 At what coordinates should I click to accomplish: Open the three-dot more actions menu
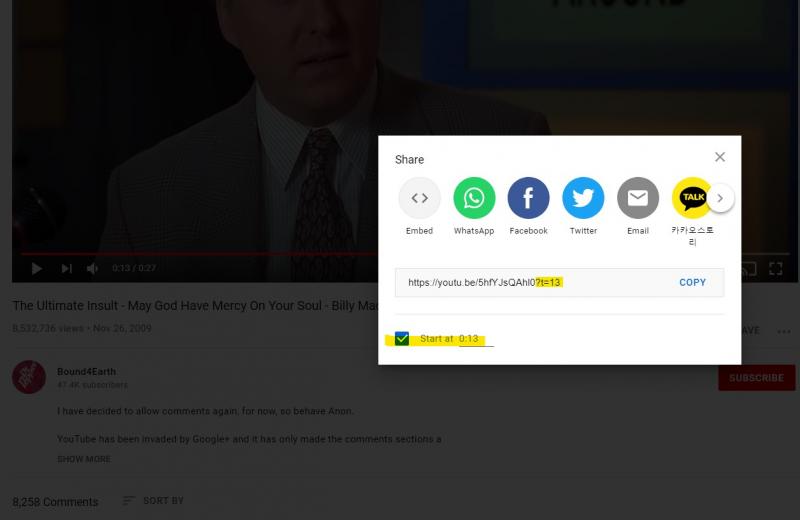point(784,331)
